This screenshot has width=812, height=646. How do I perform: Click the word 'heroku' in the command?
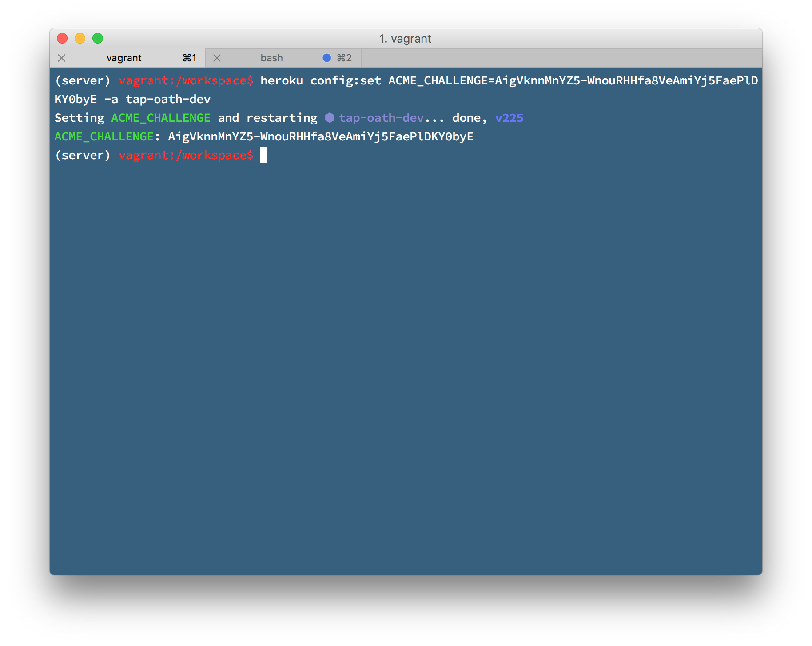click(x=281, y=80)
